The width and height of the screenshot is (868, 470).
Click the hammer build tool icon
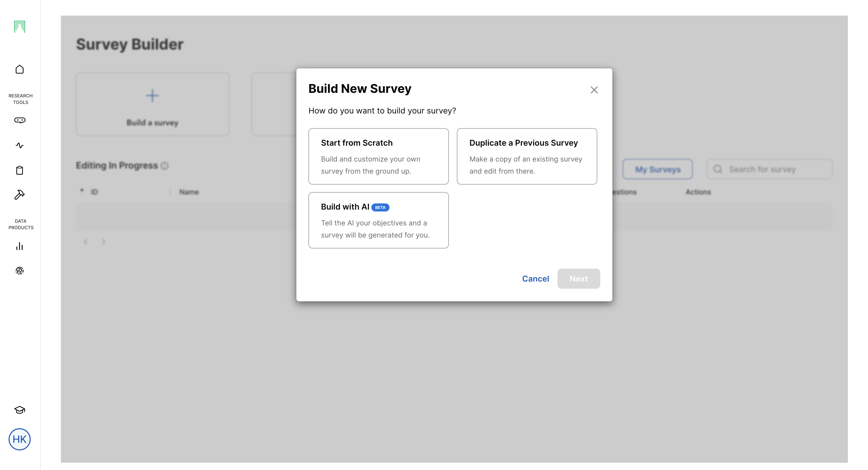point(20,195)
